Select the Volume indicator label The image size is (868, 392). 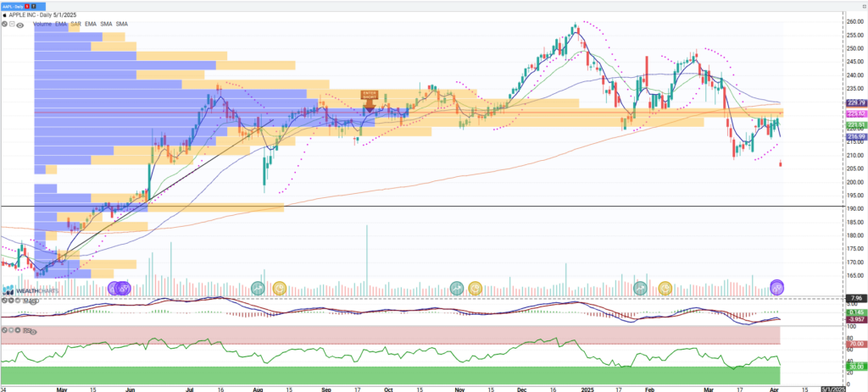tap(42, 25)
